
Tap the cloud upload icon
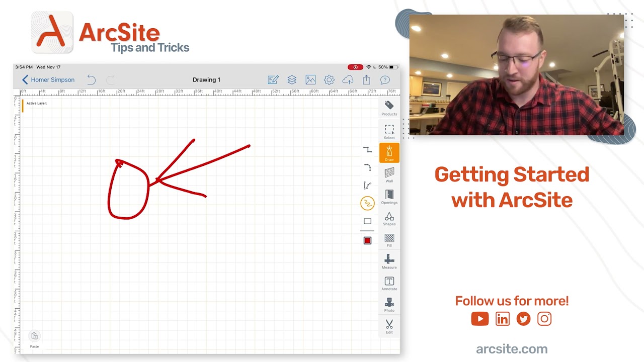point(348,80)
